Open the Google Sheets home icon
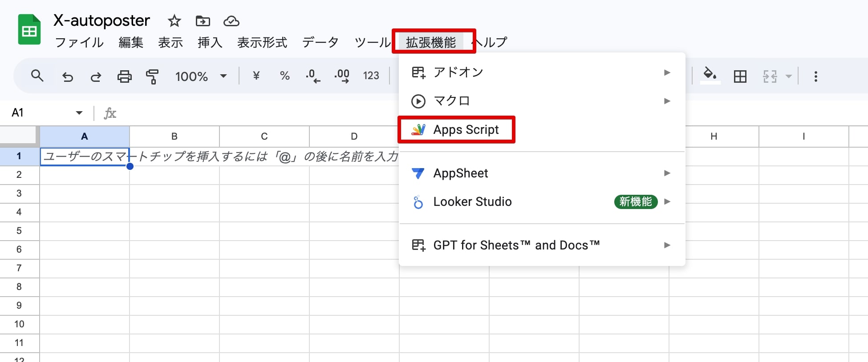This screenshot has height=362, width=868. (29, 30)
